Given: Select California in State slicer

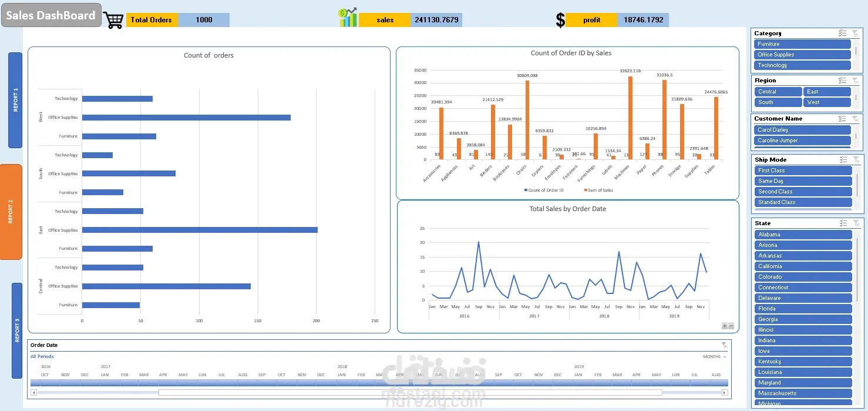Looking at the screenshot, I should point(803,266).
